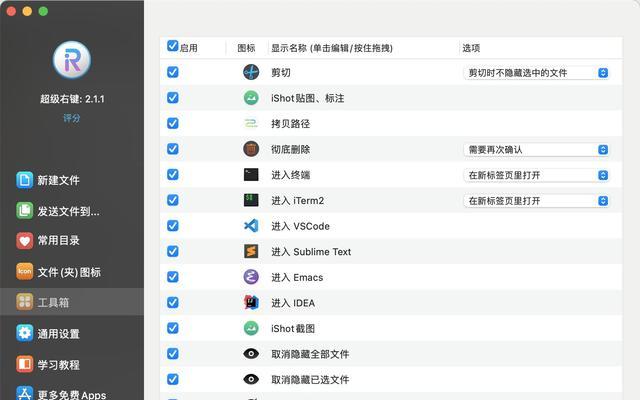Edit the 进入 VSCode display name
The width and height of the screenshot is (640, 400).
click(300, 226)
